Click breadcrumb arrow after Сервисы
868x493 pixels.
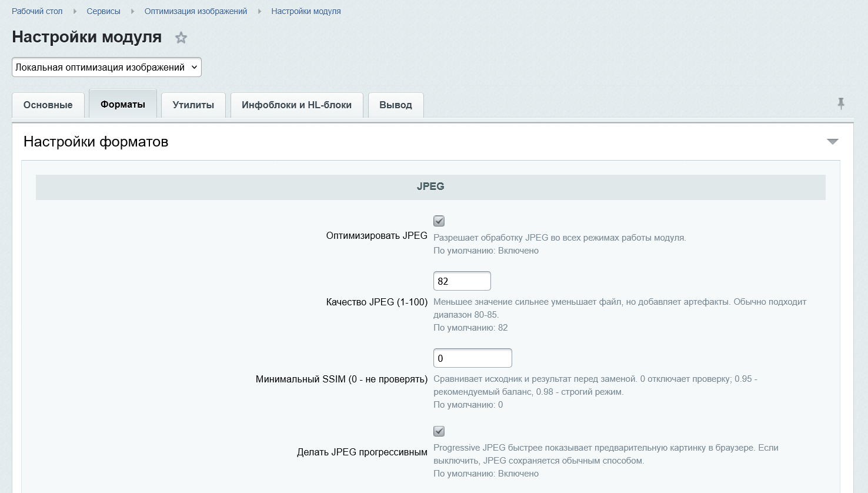[132, 11]
